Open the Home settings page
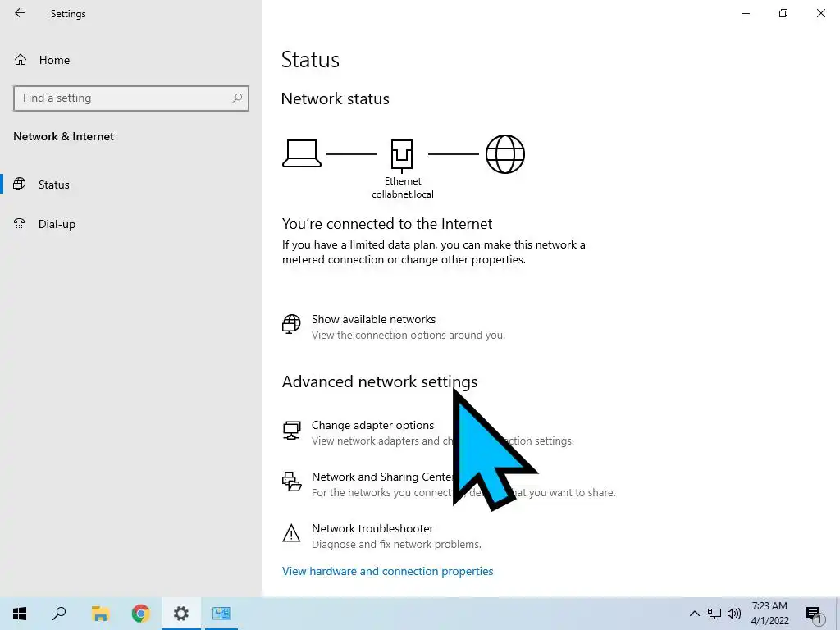The width and height of the screenshot is (840, 630). (x=54, y=60)
